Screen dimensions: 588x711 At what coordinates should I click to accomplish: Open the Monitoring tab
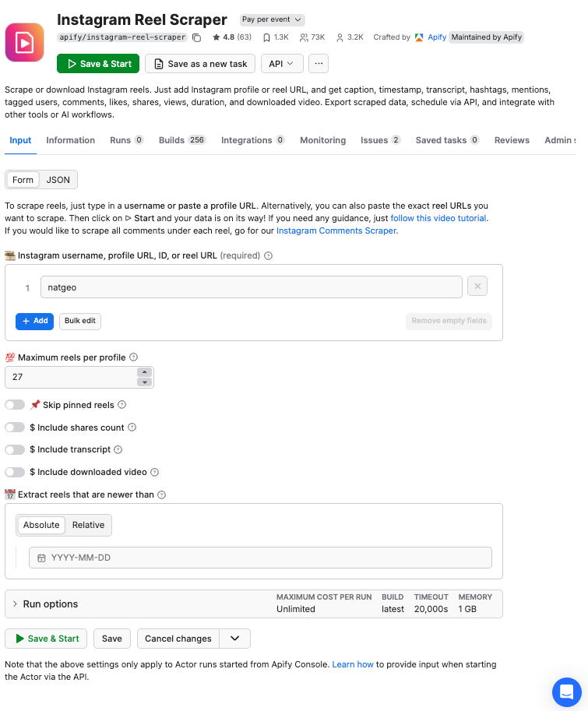(322, 140)
